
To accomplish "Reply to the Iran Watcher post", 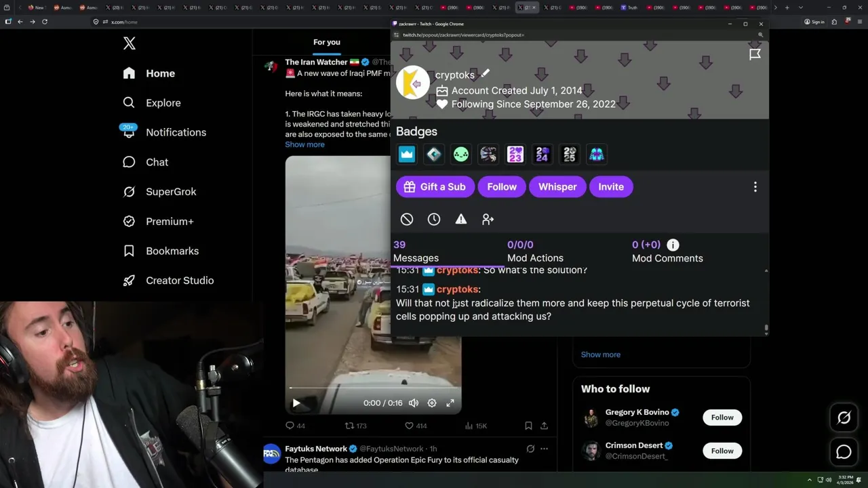I will [x=295, y=426].
